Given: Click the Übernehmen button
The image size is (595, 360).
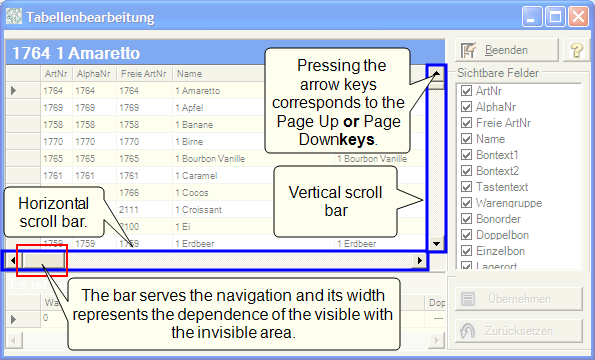Looking at the screenshot, I should [x=519, y=299].
